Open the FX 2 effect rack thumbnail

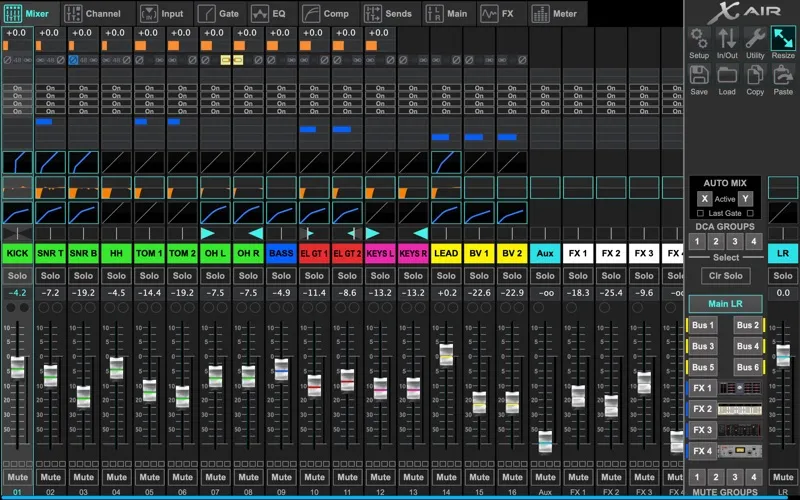coord(740,409)
